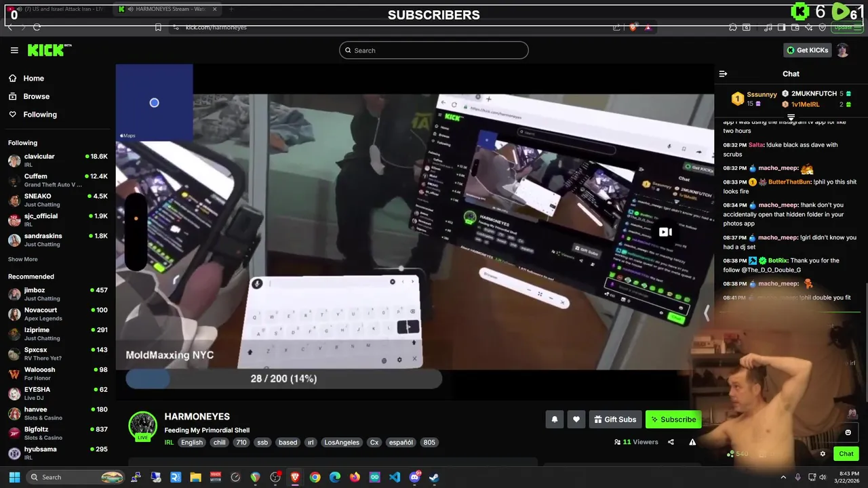The width and height of the screenshot is (868, 488).
Task: Open recommended channel jimboz
Action: coord(58,294)
